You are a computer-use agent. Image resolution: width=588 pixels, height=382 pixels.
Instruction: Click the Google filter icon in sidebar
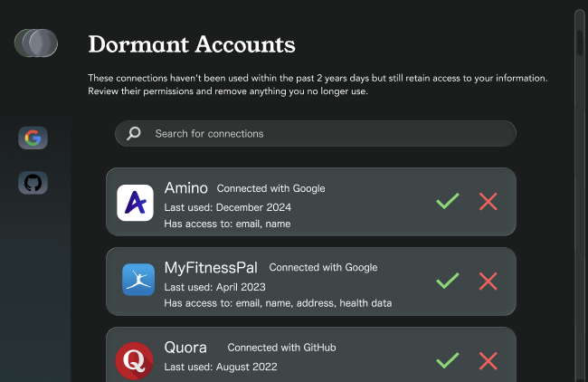point(33,138)
